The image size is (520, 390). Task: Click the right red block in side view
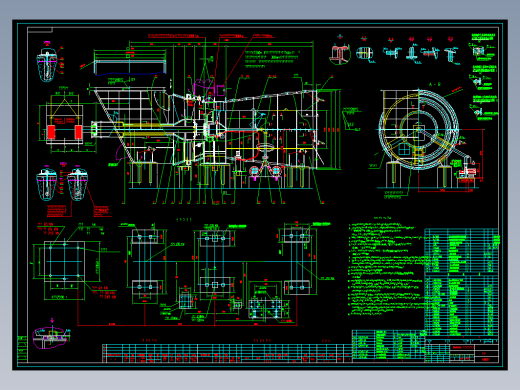point(79,132)
